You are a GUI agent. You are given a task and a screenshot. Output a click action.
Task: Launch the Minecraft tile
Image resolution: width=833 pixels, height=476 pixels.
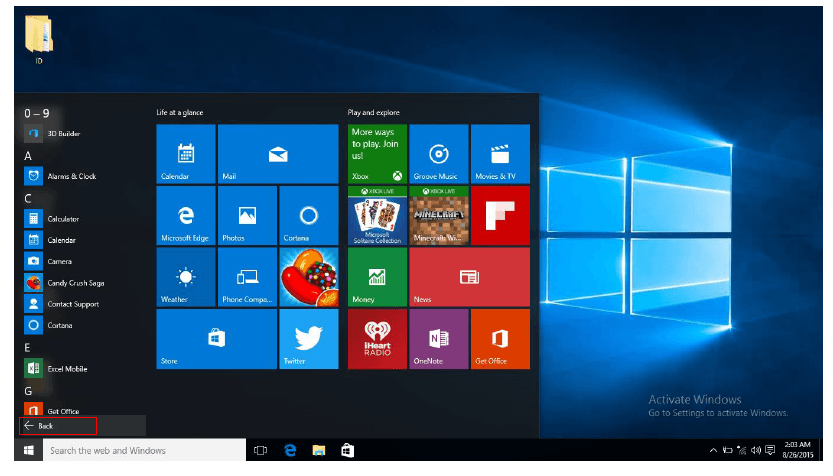pyautogui.click(x=439, y=216)
